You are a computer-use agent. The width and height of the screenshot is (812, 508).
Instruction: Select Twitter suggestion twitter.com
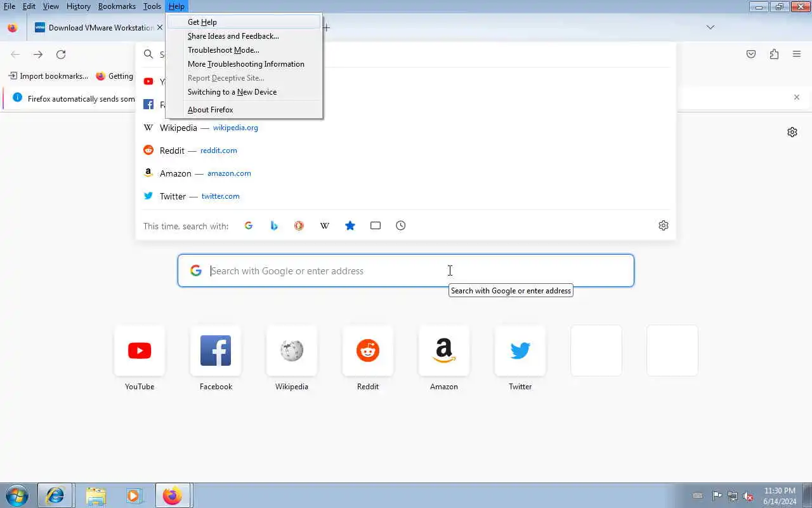pos(406,196)
